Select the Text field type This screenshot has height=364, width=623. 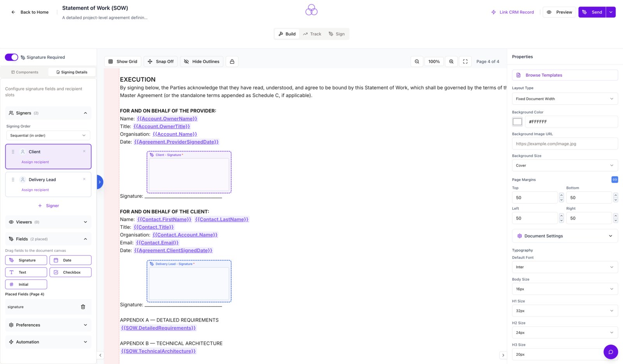tap(26, 272)
